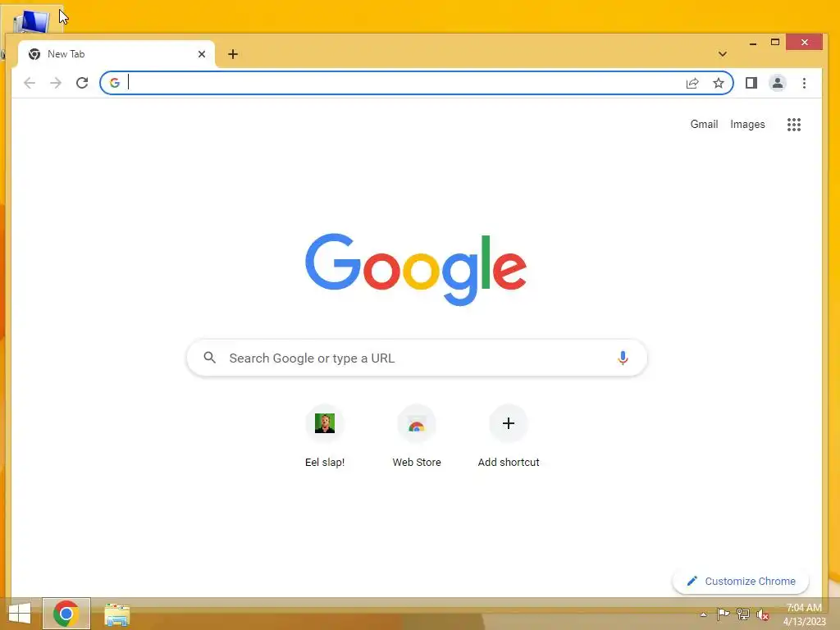Focus the Search Google or type a URL box
840x630 pixels.
point(417,358)
